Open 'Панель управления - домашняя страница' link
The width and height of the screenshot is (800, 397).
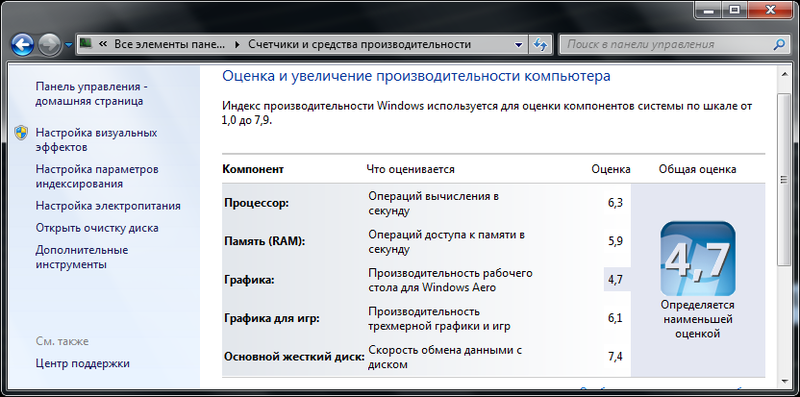point(91,94)
